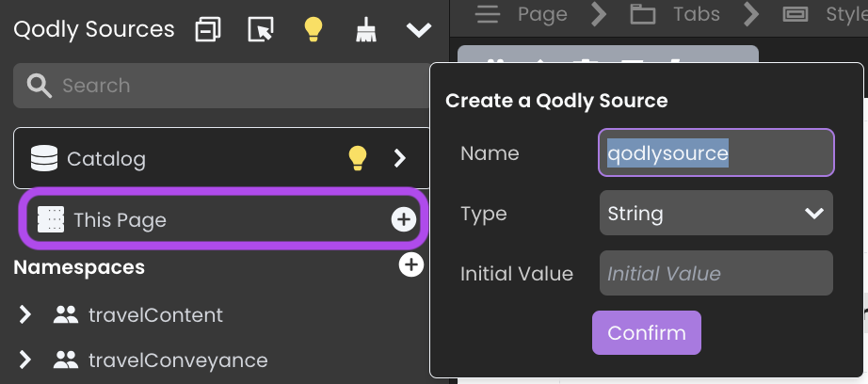Select the This Page label
The image size is (868, 384).
pos(121,219)
